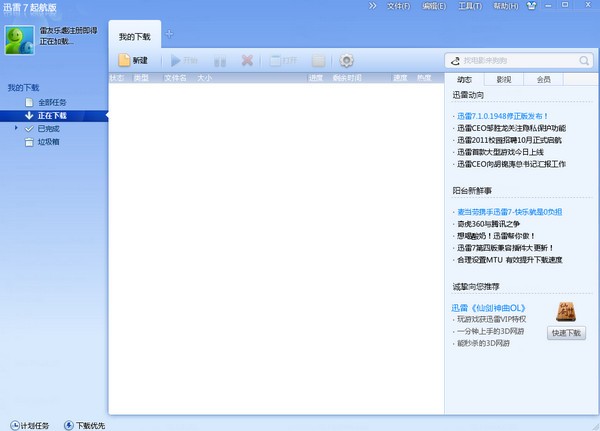Expand the 已完成 tree node arrow
Image resolution: width=600 pixels, height=431 pixels.
[16, 128]
